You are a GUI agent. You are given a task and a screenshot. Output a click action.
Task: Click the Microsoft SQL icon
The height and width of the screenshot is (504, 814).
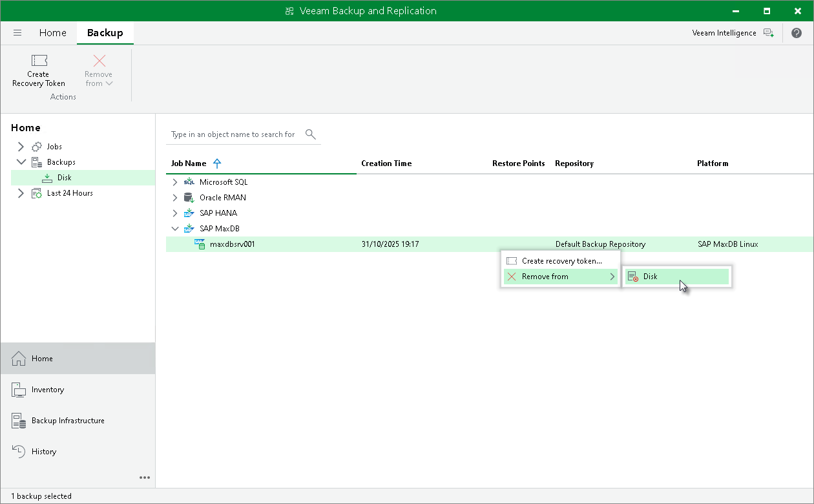[x=189, y=182]
